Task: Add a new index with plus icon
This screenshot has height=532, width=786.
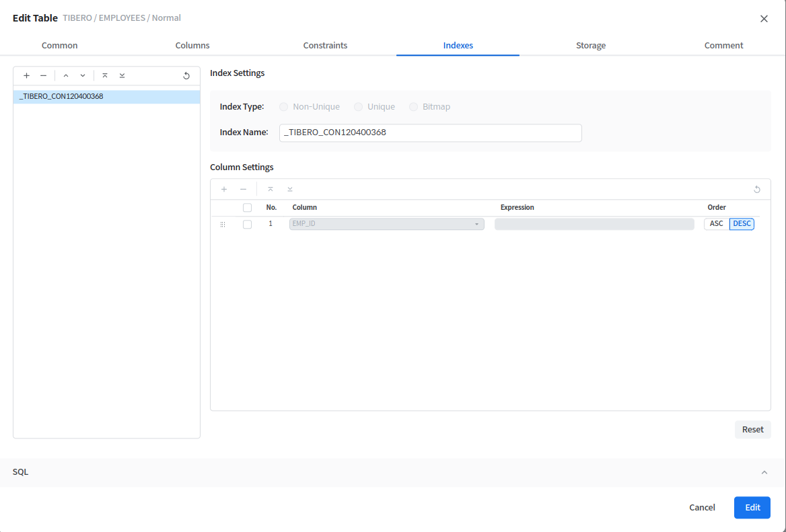Action: 27,76
